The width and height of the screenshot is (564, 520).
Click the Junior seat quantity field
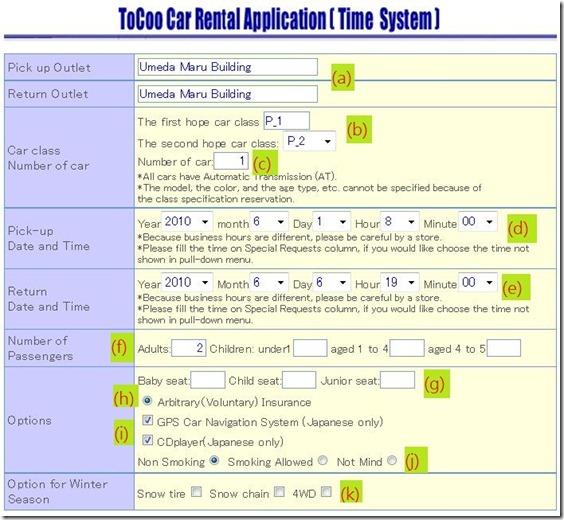(397, 380)
